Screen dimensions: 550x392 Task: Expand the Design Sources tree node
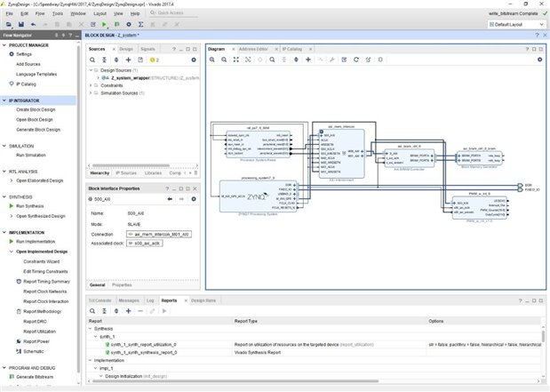click(x=92, y=69)
